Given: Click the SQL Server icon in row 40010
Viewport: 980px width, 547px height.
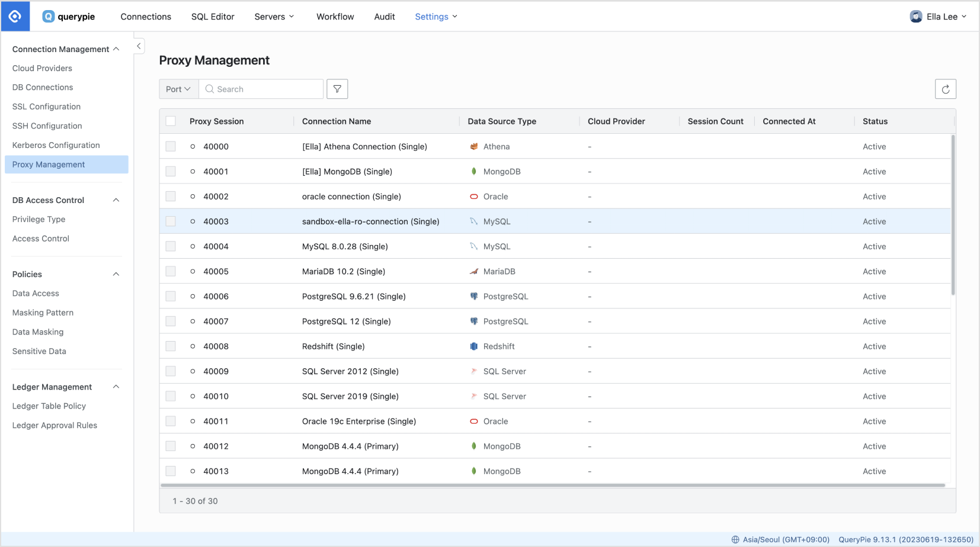Looking at the screenshot, I should [474, 396].
